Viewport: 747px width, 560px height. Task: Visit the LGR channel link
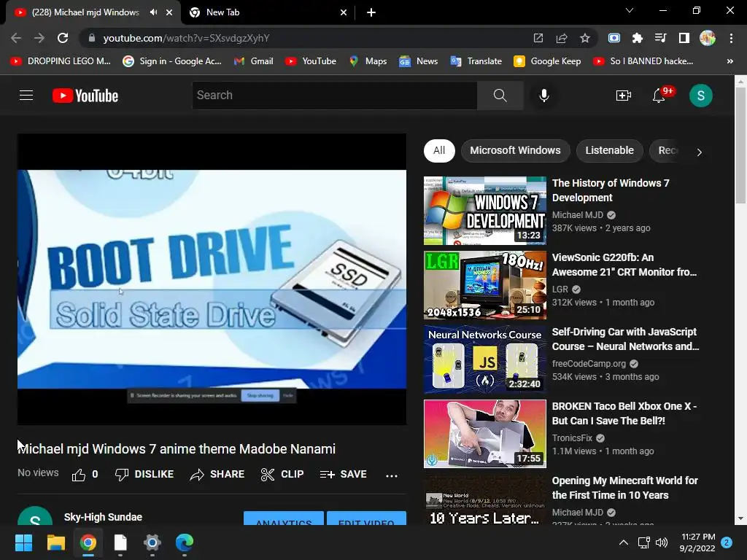(560, 289)
